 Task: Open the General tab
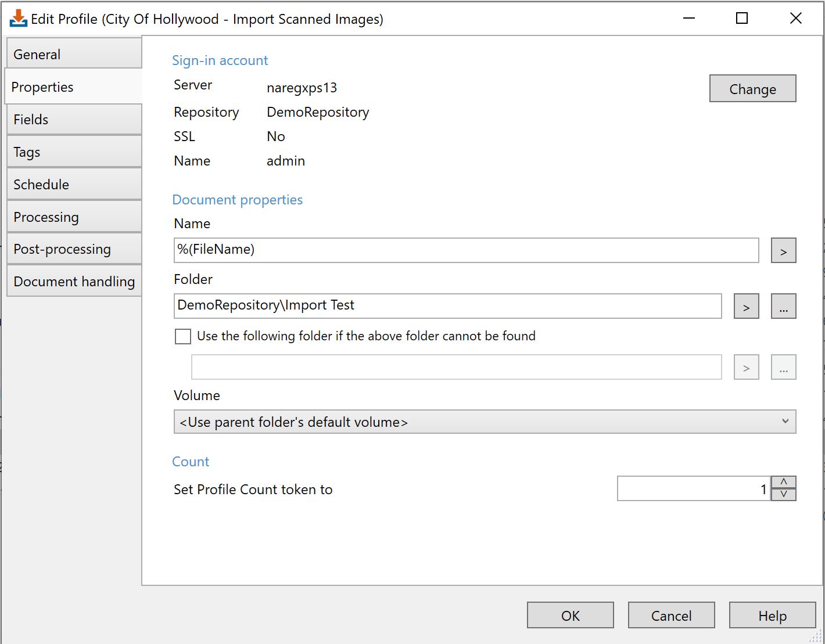(x=74, y=55)
